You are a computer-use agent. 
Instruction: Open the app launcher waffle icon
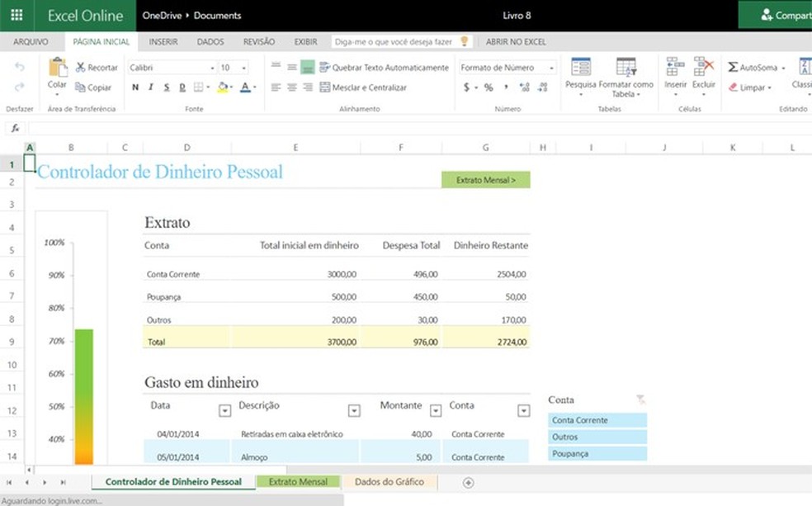click(x=17, y=15)
